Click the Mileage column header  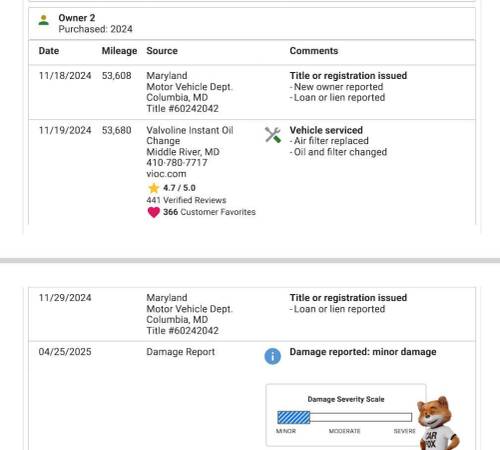tap(119, 51)
